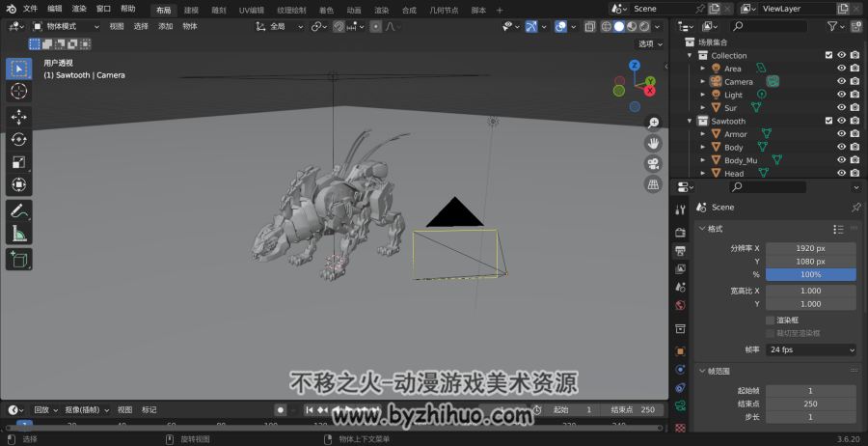Open the 全局 transform orientation dropdown

pos(280,26)
